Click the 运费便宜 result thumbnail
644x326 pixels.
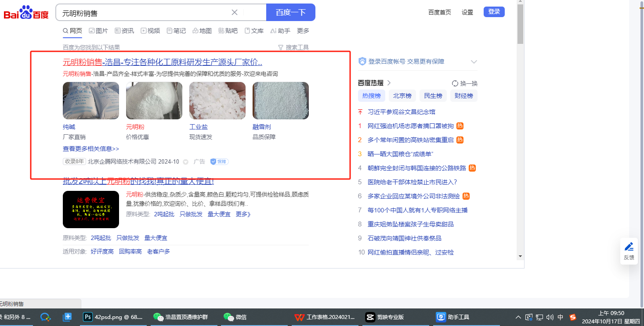[x=91, y=209]
